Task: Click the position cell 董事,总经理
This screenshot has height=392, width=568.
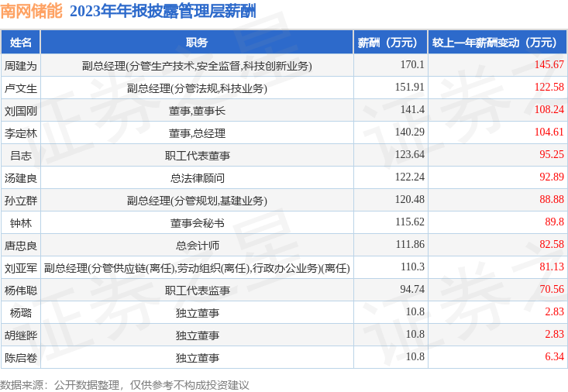Action: pos(197,133)
